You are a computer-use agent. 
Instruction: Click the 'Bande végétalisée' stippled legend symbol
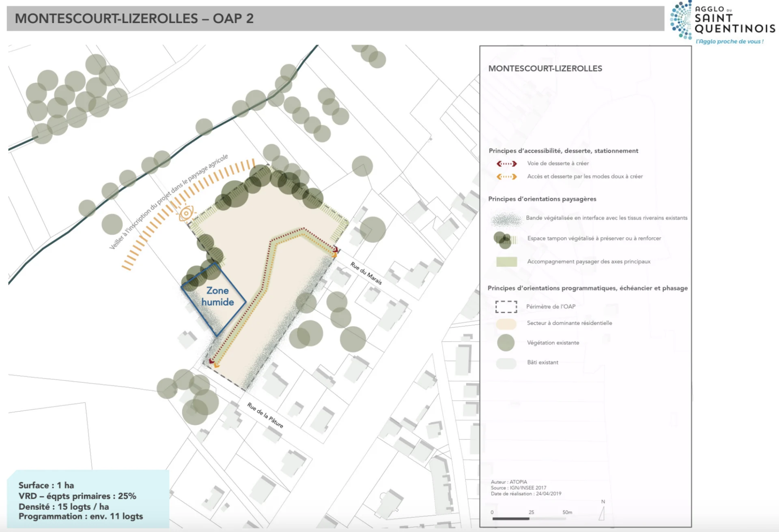click(506, 219)
